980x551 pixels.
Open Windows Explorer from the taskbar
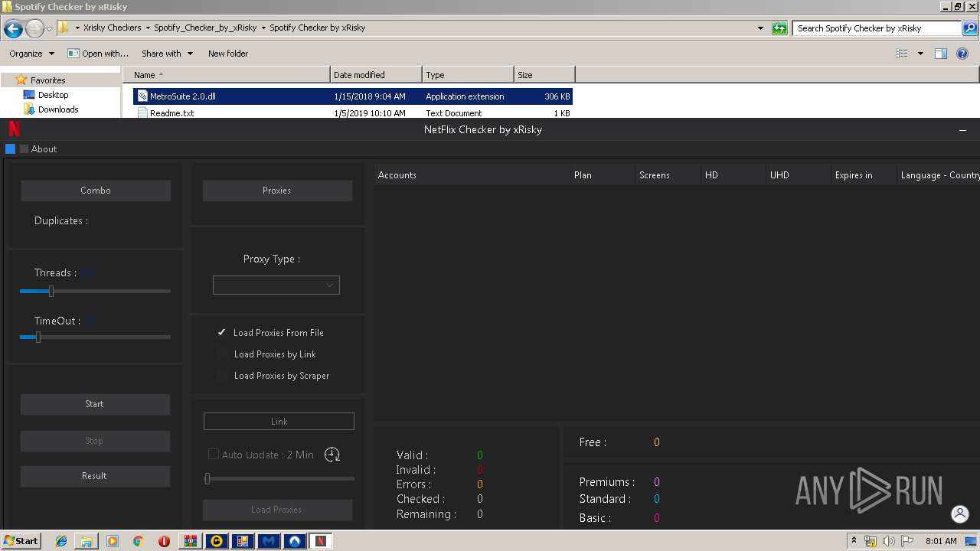[87, 541]
